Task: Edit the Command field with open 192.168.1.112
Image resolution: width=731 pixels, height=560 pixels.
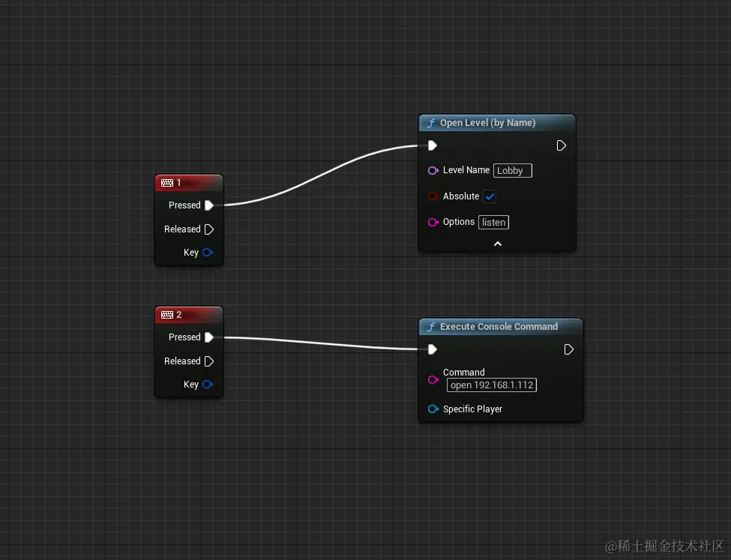Action: [492, 385]
